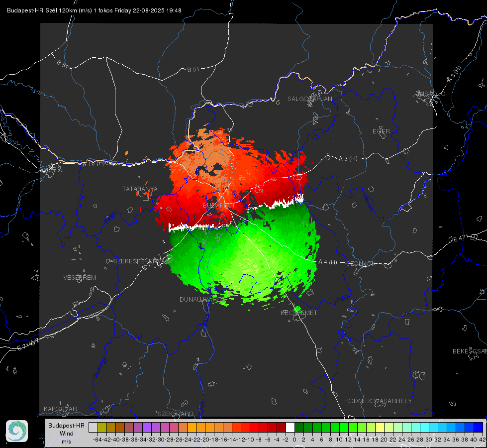Click the 'B 51' road label nearer map center
487x448 pixels.
click(x=193, y=70)
